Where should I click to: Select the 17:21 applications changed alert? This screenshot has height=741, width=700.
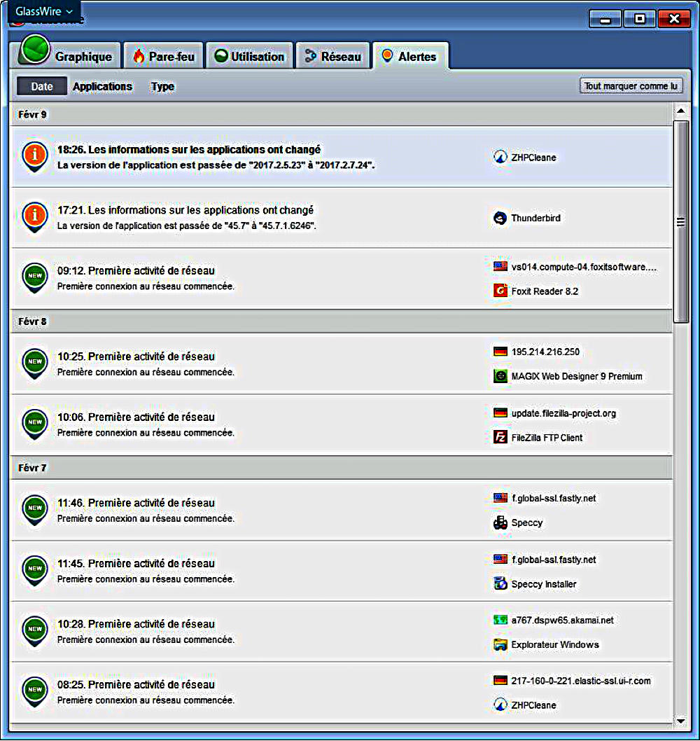click(341, 217)
